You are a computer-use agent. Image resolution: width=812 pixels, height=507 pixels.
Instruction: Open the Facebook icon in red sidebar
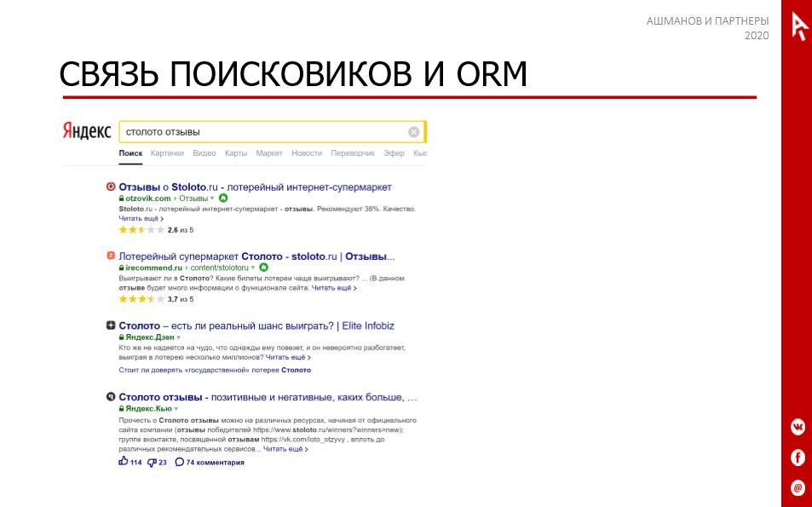click(798, 458)
